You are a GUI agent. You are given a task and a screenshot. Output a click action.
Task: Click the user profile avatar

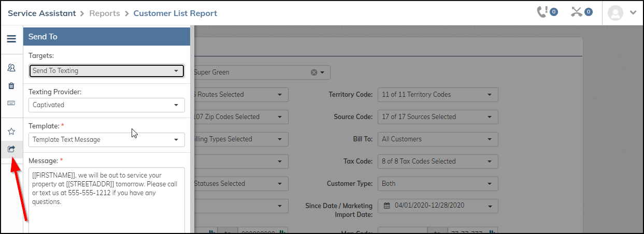615,13
